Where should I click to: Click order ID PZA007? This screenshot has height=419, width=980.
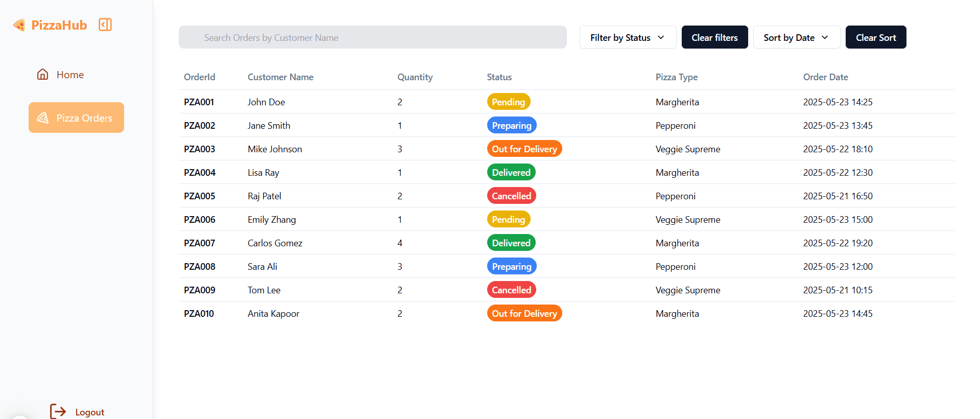[x=200, y=243]
